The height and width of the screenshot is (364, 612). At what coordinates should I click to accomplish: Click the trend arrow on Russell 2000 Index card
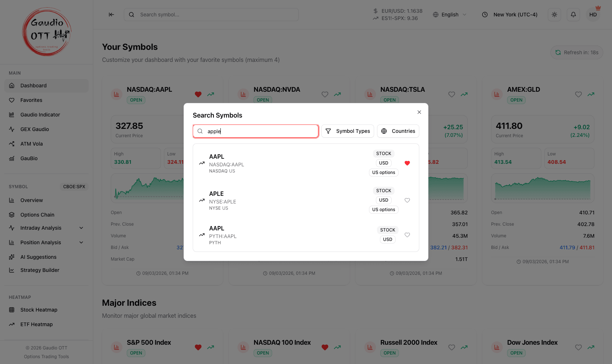coord(464,347)
